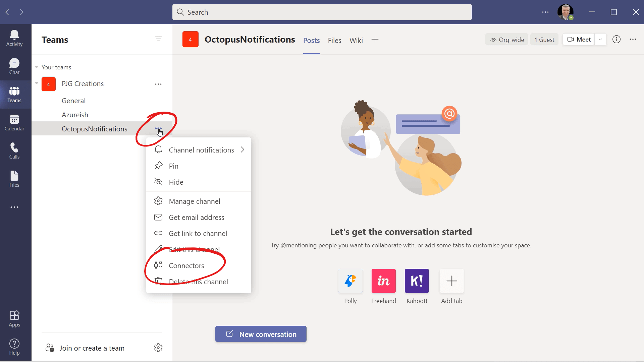The height and width of the screenshot is (362, 644).
Task: Switch to the Posts tab
Action: [311, 40]
